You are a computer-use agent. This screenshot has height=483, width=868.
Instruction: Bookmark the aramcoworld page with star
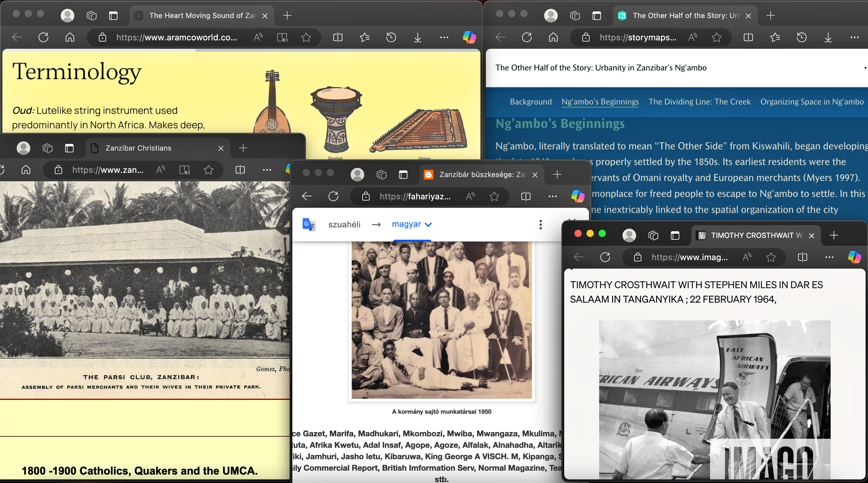(306, 37)
